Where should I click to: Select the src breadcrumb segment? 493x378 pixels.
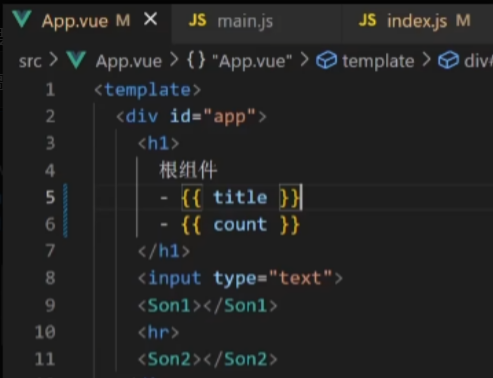(x=30, y=61)
